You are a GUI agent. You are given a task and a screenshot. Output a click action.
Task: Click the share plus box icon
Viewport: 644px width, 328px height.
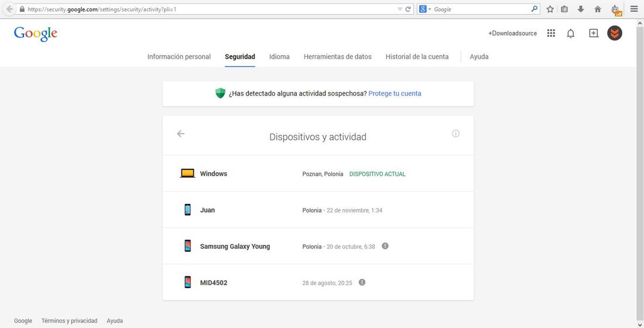click(x=594, y=33)
